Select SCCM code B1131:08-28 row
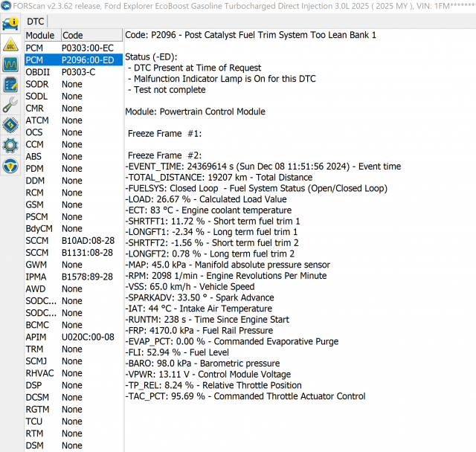 tap(74, 253)
